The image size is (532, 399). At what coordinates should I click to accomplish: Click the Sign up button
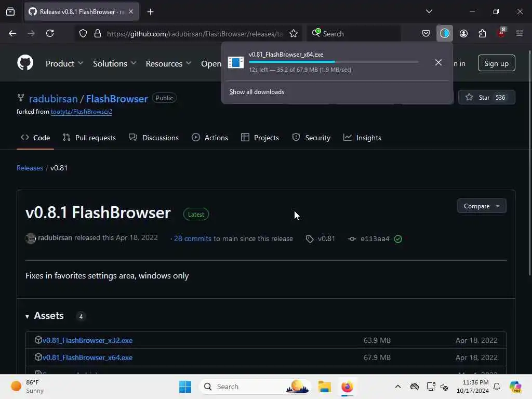pyautogui.click(x=496, y=63)
